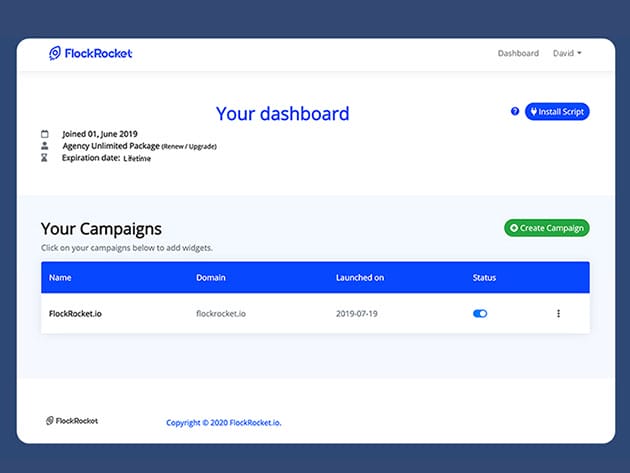Screen dimensions: 630x473
Task: Click the hourglass icon beside Expiration date
Action: (44, 158)
